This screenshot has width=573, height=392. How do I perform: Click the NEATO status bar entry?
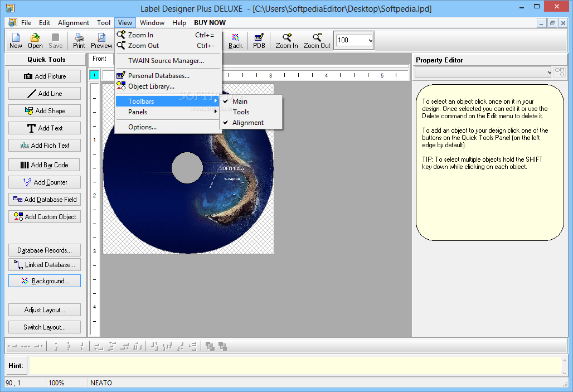click(101, 383)
